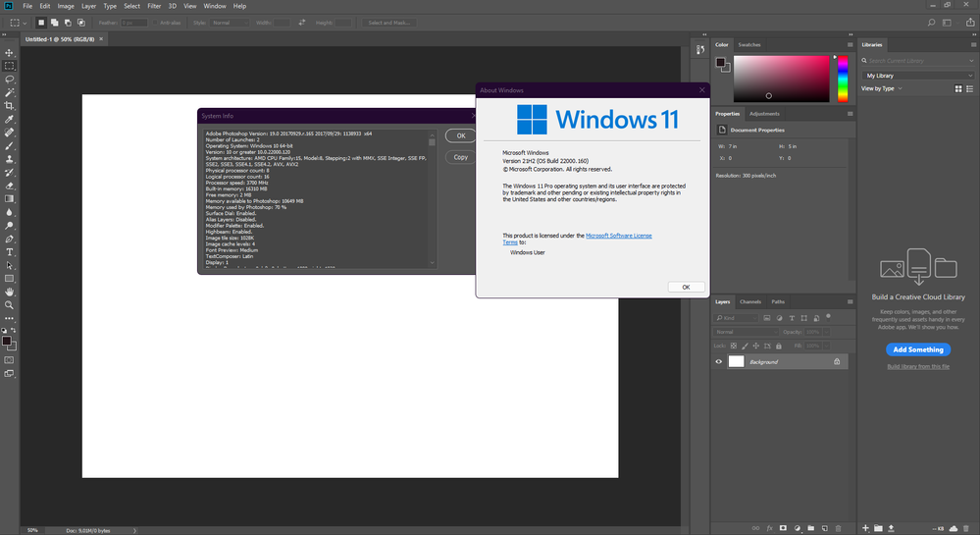Viewport: 980px width, 535px height.
Task: Open the File menu
Action: click(27, 6)
